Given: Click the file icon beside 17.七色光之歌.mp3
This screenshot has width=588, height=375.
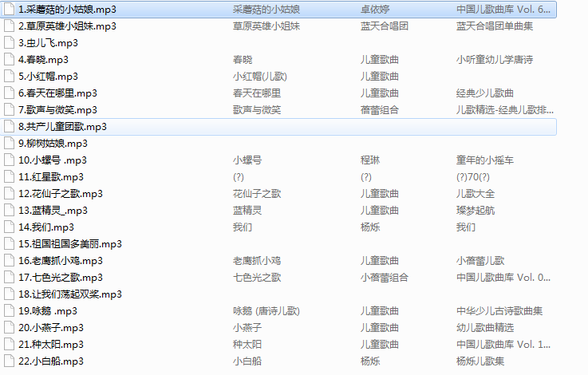Looking at the screenshot, I should tap(9, 278).
